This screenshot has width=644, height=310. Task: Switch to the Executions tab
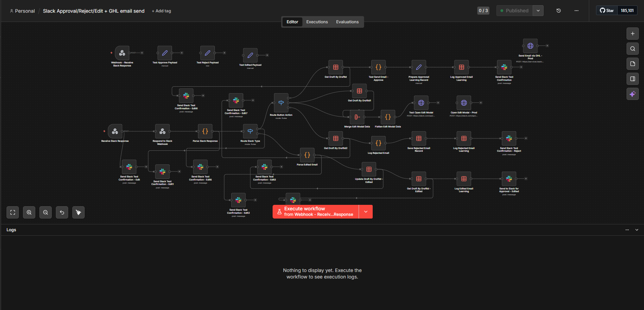click(x=317, y=22)
